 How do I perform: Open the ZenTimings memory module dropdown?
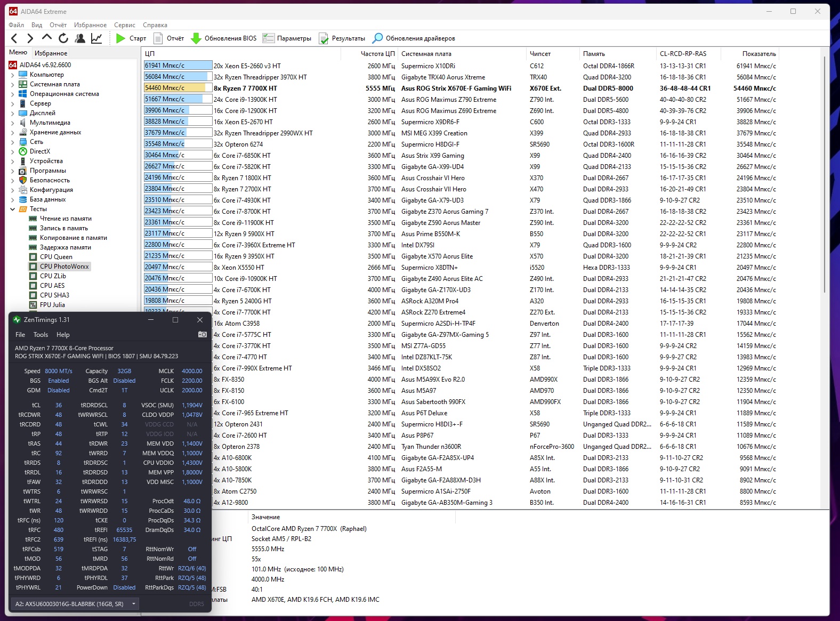pos(75,604)
